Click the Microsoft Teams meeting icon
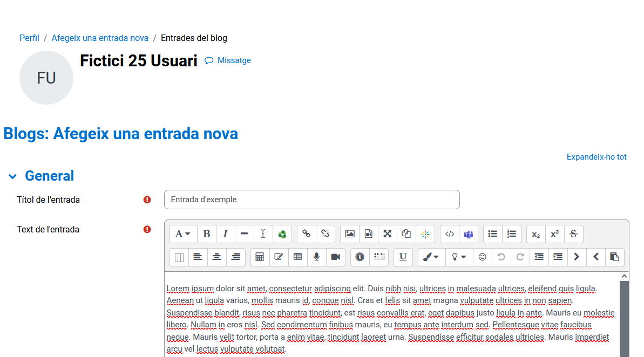The image size is (644, 357). (469, 234)
